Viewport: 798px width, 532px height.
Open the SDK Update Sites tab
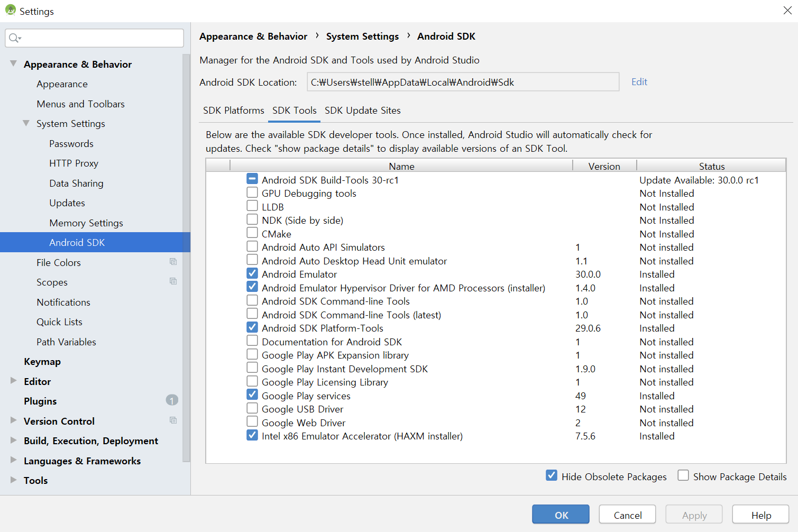click(x=363, y=111)
